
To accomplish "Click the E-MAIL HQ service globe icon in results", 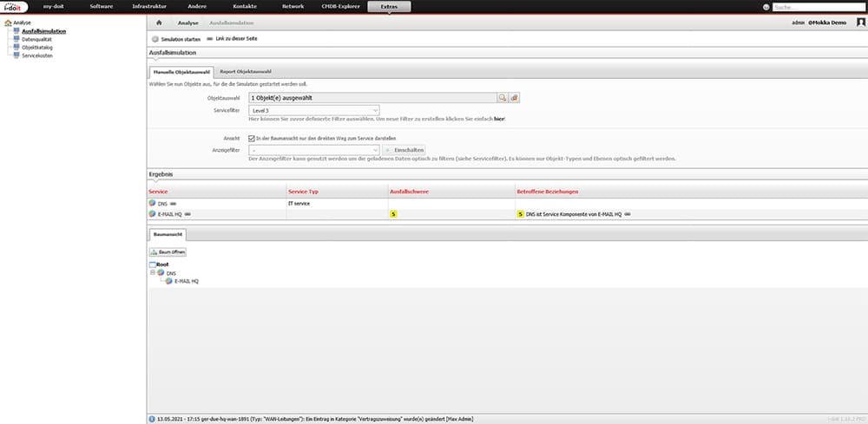I will 152,214.
